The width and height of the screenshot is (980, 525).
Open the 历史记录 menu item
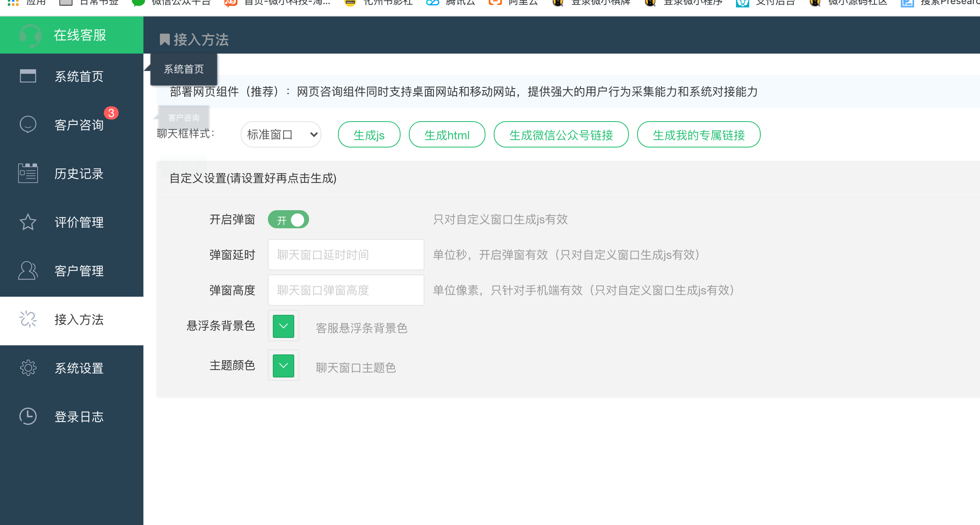72,173
